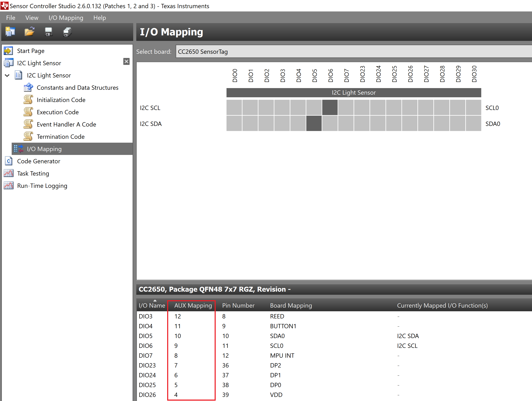Viewport: 532px width, 401px height.
Task: Select the DIO6 row in pin table
Action: pos(334,346)
